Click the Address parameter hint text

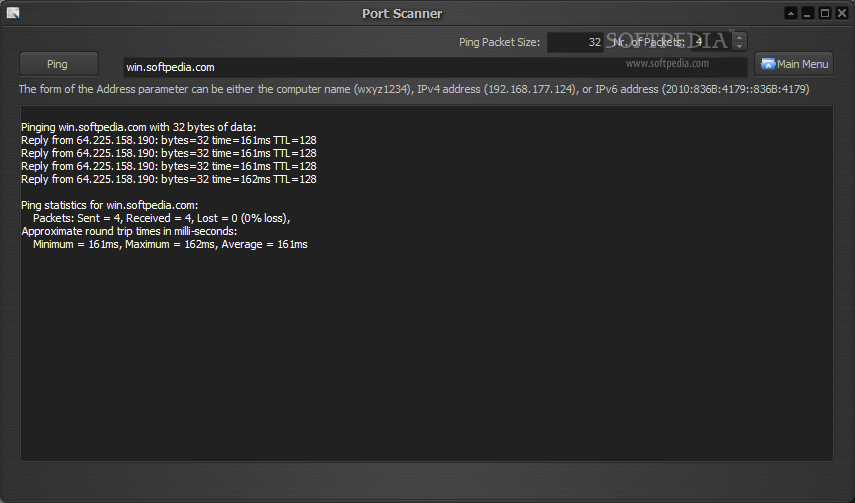click(x=414, y=89)
